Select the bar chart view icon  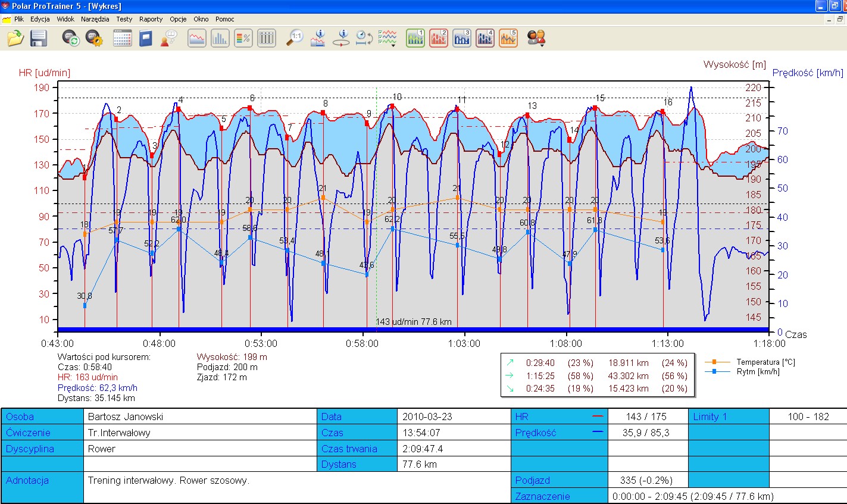220,39
